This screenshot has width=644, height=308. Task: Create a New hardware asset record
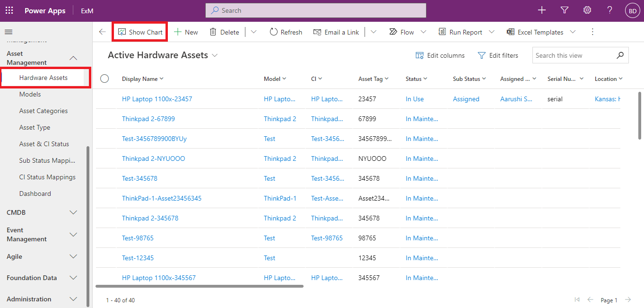point(186,32)
